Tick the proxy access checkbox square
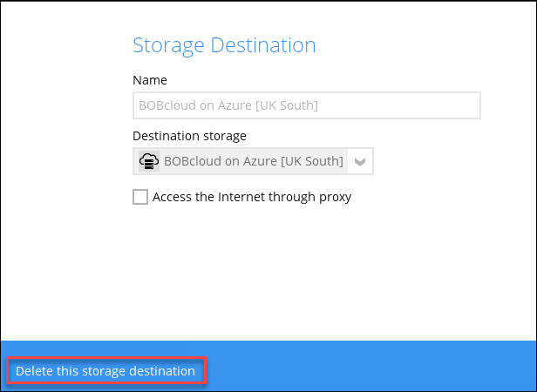Screen dimensions: 537x392 pos(140,197)
